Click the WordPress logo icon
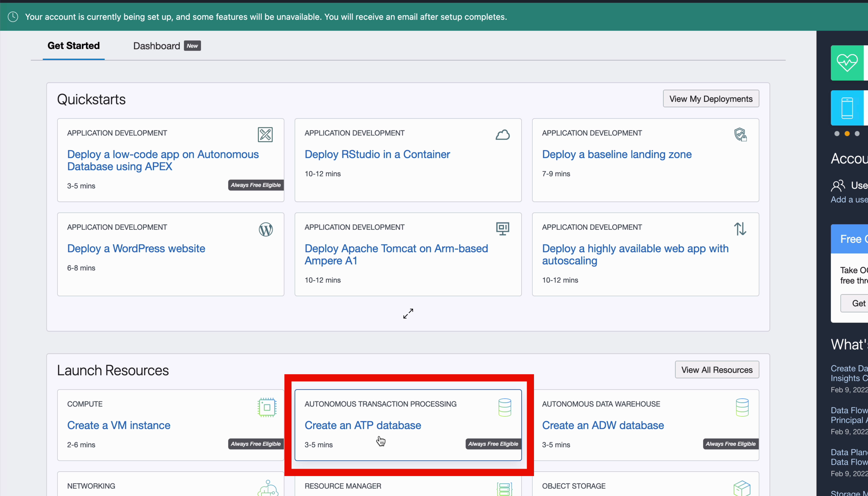The image size is (868, 496). pyautogui.click(x=266, y=229)
